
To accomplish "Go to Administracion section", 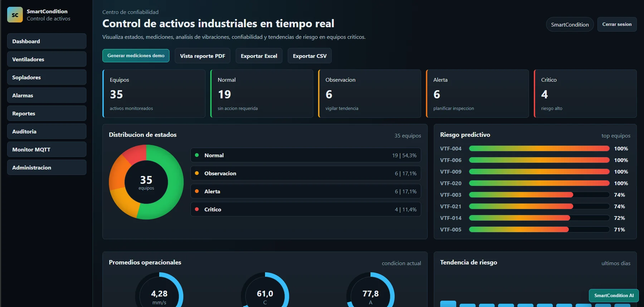I will pyautogui.click(x=47, y=167).
